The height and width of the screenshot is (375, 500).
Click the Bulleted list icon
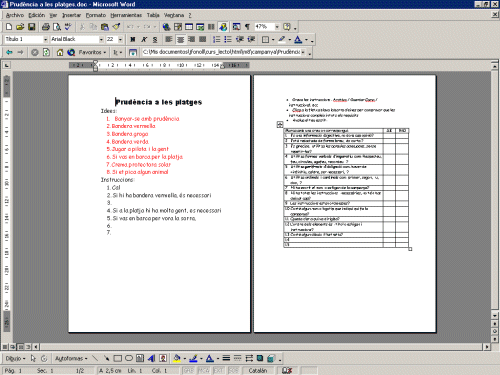click(x=228, y=39)
